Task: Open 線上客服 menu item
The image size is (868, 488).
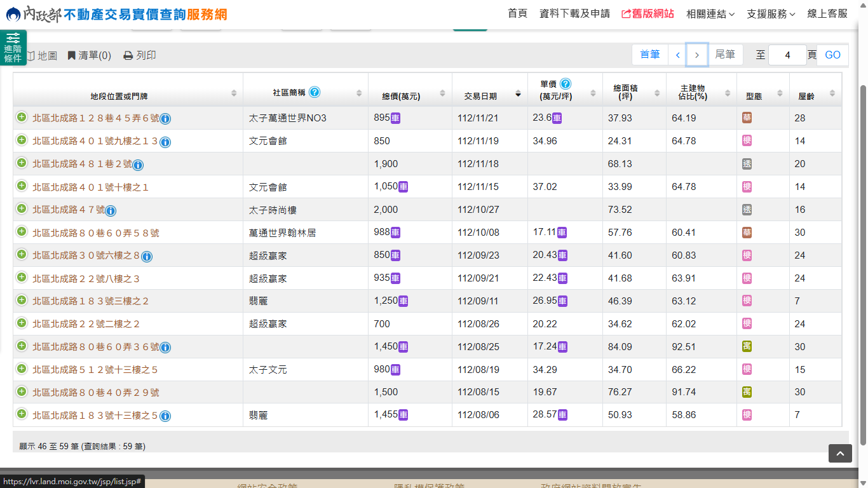Action: coord(827,13)
